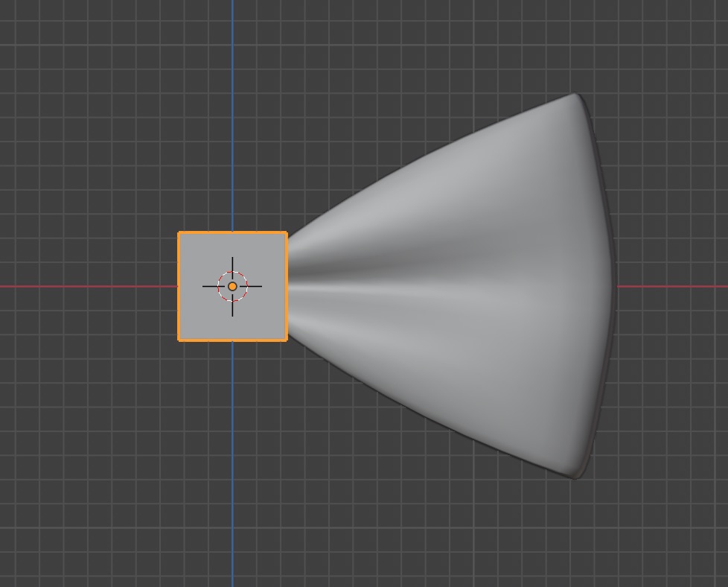The width and height of the screenshot is (728, 587).
Task: Click the 3D cursor's left crosshair arm
Action: (x=209, y=286)
